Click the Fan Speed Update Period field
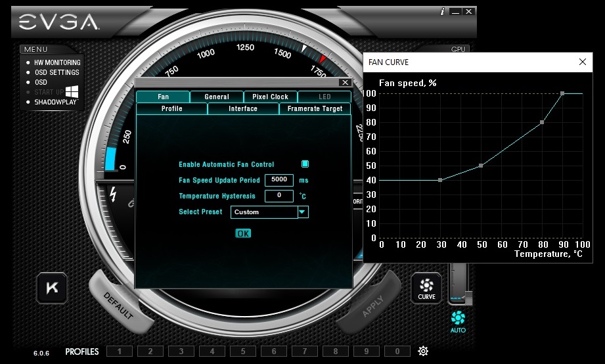605x364 pixels. coord(279,180)
